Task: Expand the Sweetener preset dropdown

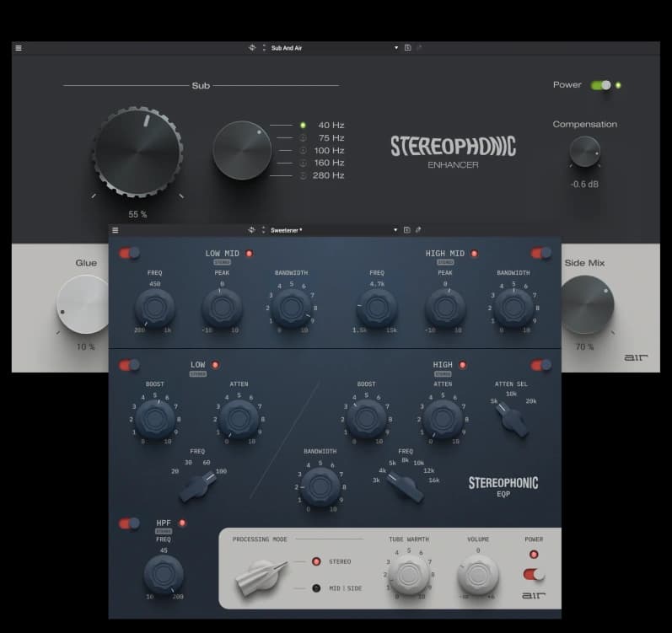Action: pos(395,230)
